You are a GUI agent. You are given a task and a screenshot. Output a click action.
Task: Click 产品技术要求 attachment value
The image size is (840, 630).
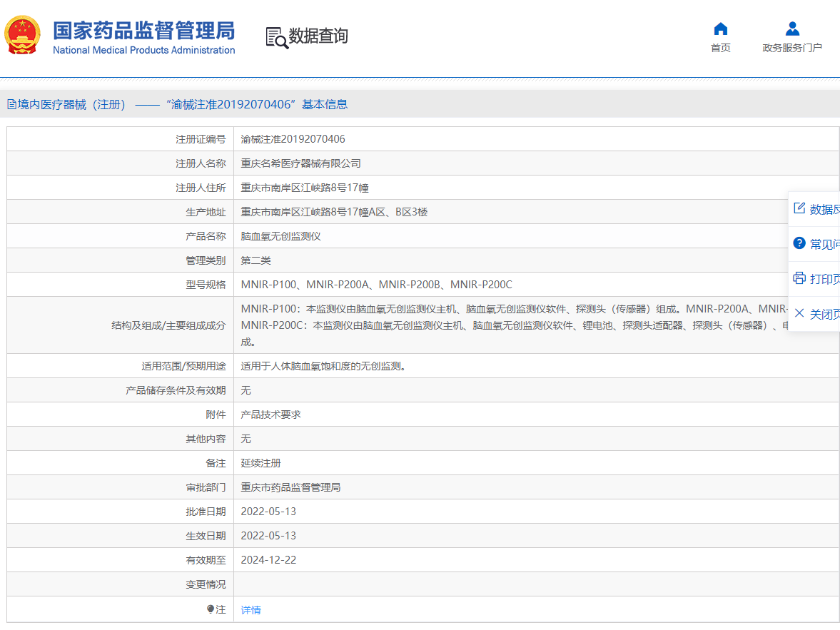point(270,415)
